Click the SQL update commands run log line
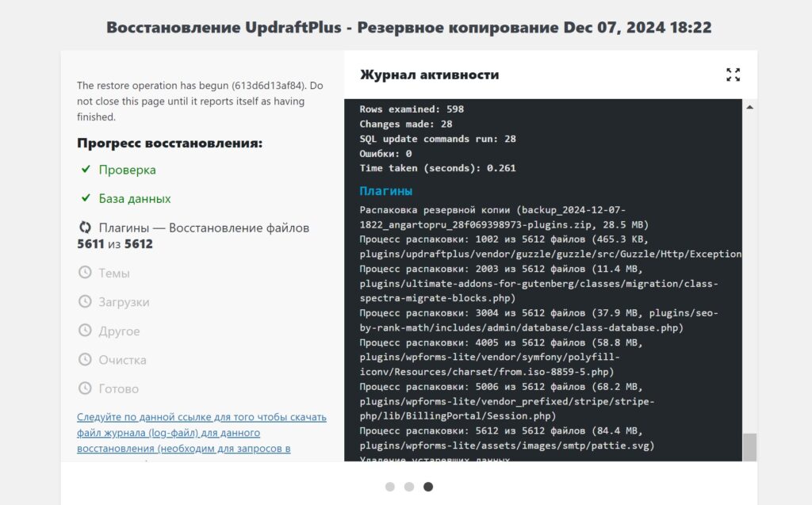Image resolution: width=812 pixels, height=505 pixels. 438,139
